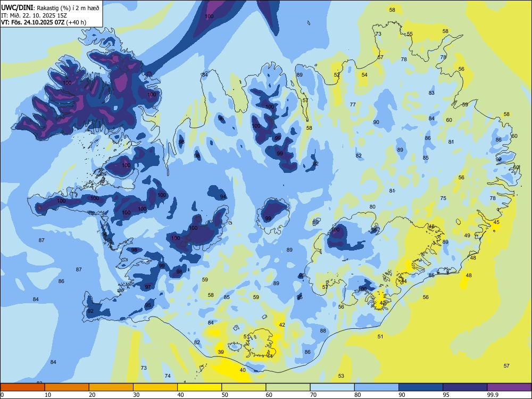Viewport: 532px width, 399px height.
Task: Click the '50' legend scale label
Action: click(x=225, y=395)
